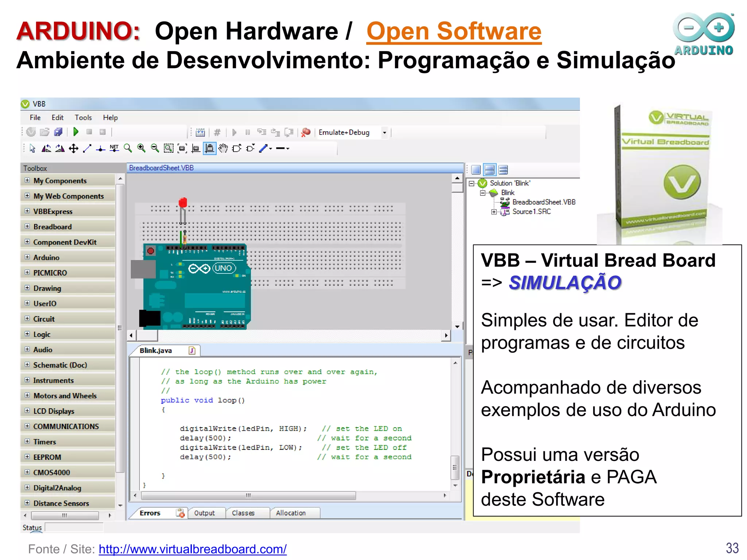Open the Help menu
The width and height of the screenshot is (747, 560).
[110, 117]
